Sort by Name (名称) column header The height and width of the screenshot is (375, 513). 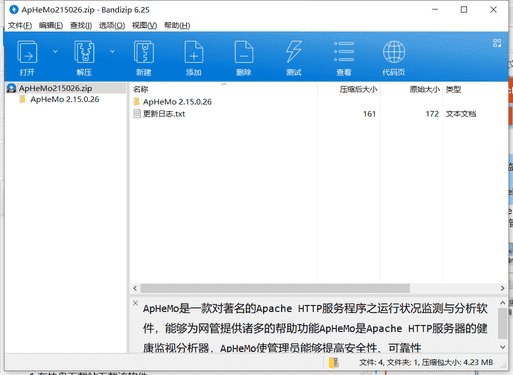point(140,89)
